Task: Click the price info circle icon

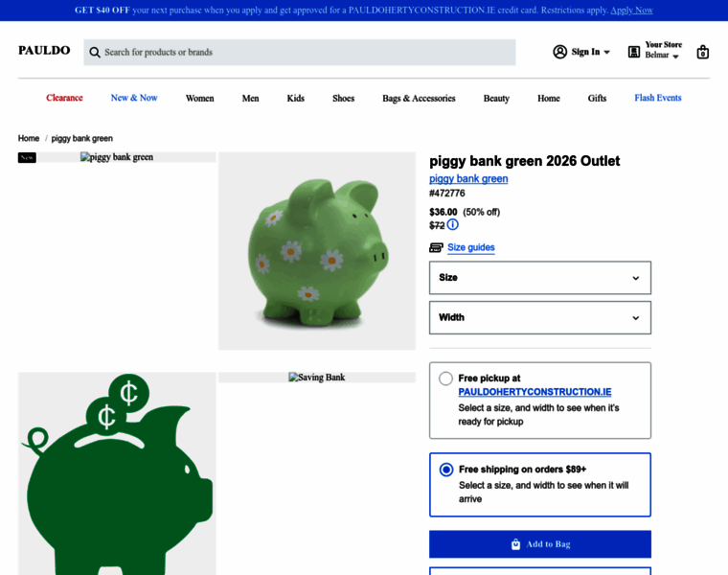Action: (453, 225)
